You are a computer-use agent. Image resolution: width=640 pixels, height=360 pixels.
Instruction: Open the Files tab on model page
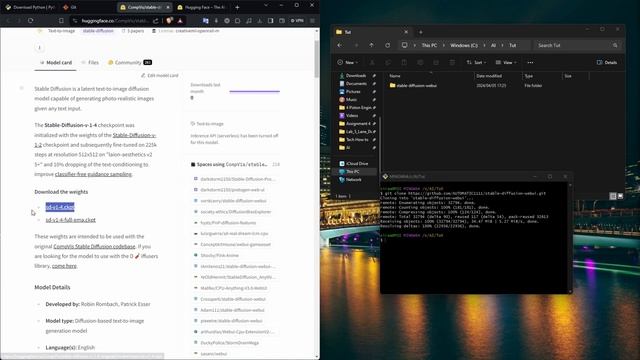90,62
